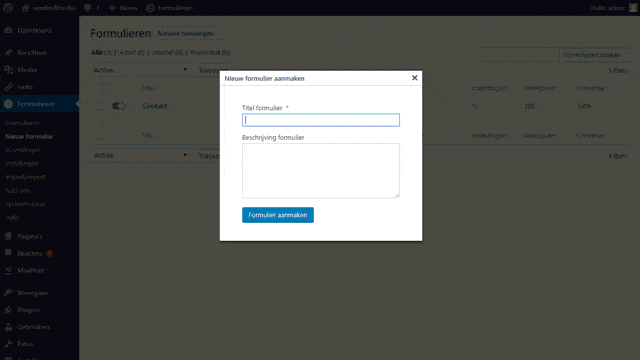Image resolution: width=640 pixels, height=360 pixels.
Task: Click the forms search input field
Action: (x=519, y=55)
